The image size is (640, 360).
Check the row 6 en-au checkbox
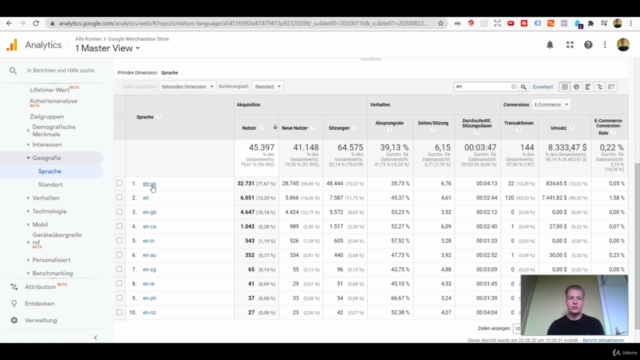point(119,255)
